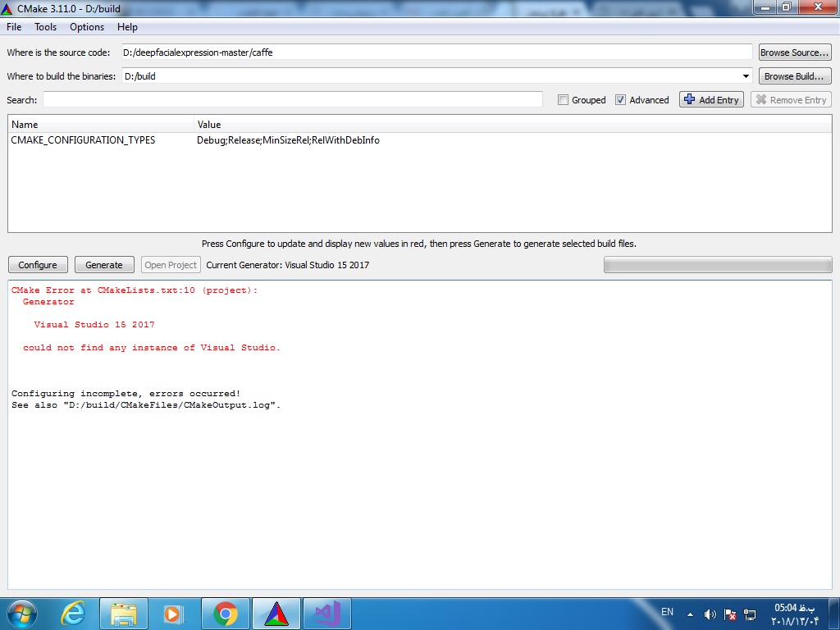The width and height of the screenshot is (840, 630).
Task: Open the Tools menu
Action: coord(46,27)
